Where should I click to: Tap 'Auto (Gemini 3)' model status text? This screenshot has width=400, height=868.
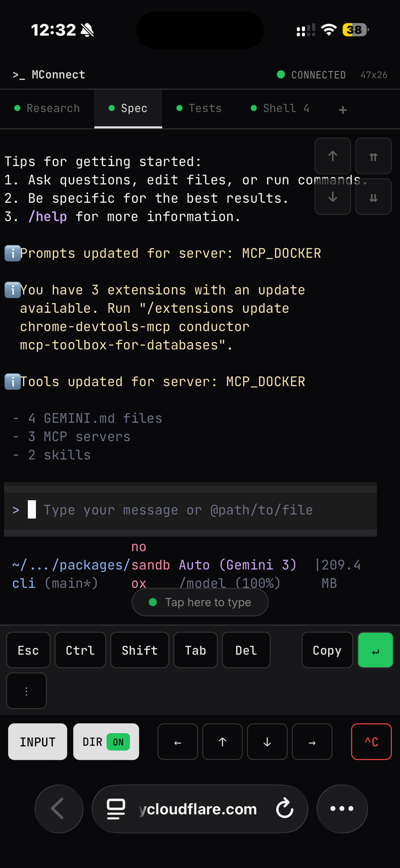point(237,565)
